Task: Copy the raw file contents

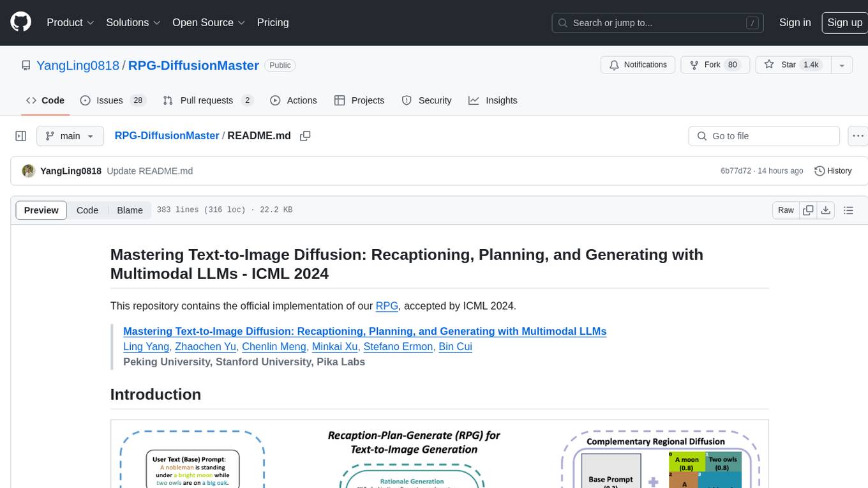Action: [x=808, y=210]
